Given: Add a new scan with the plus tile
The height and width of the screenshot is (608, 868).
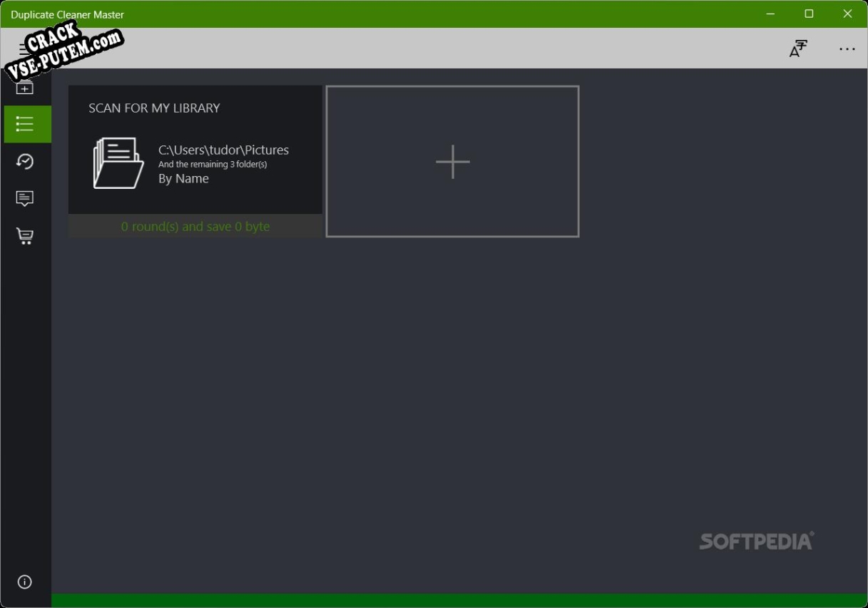Looking at the screenshot, I should 452,161.
